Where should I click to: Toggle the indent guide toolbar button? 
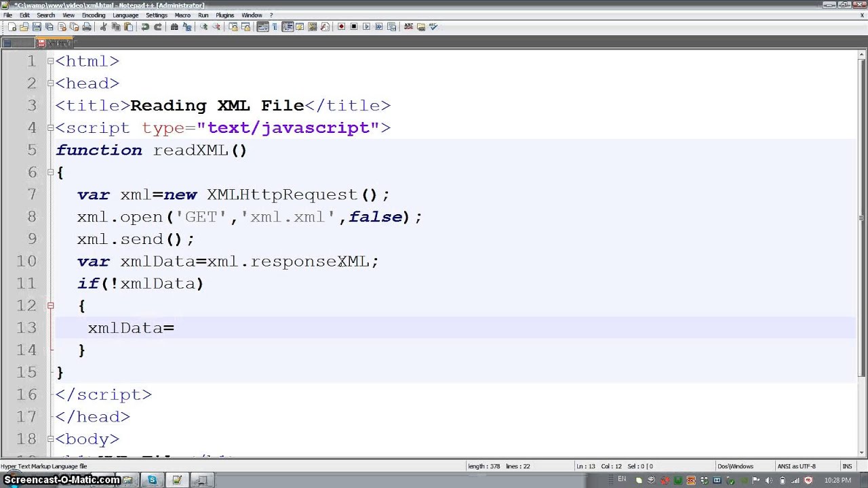(288, 27)
